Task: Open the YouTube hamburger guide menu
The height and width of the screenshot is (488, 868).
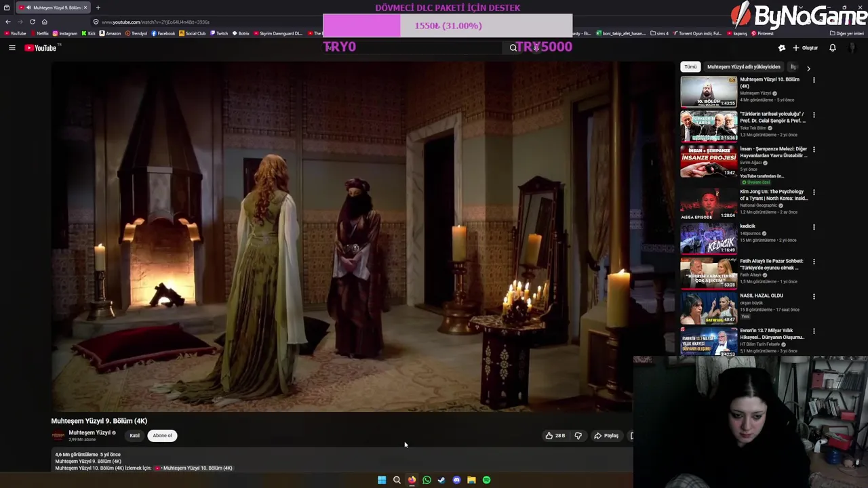Action: tap(12, 47)
